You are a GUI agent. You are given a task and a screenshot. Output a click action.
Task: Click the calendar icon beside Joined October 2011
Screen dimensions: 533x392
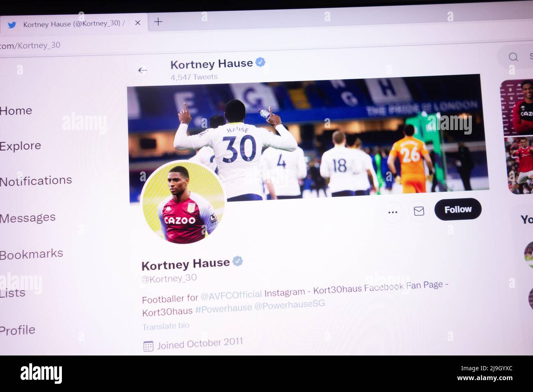point(148,346)
